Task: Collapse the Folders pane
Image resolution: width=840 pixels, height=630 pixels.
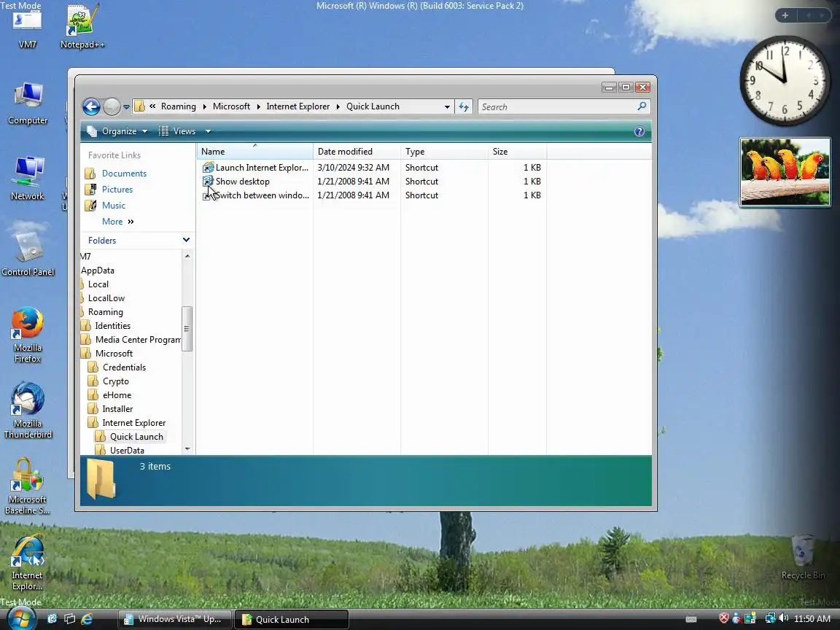Action: [186, 240]
